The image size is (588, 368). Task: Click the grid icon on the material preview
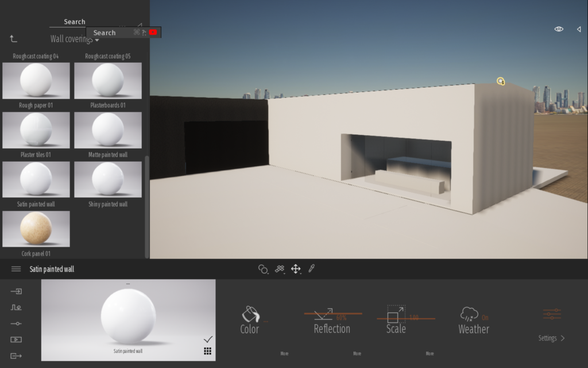[x=208, y=351]
